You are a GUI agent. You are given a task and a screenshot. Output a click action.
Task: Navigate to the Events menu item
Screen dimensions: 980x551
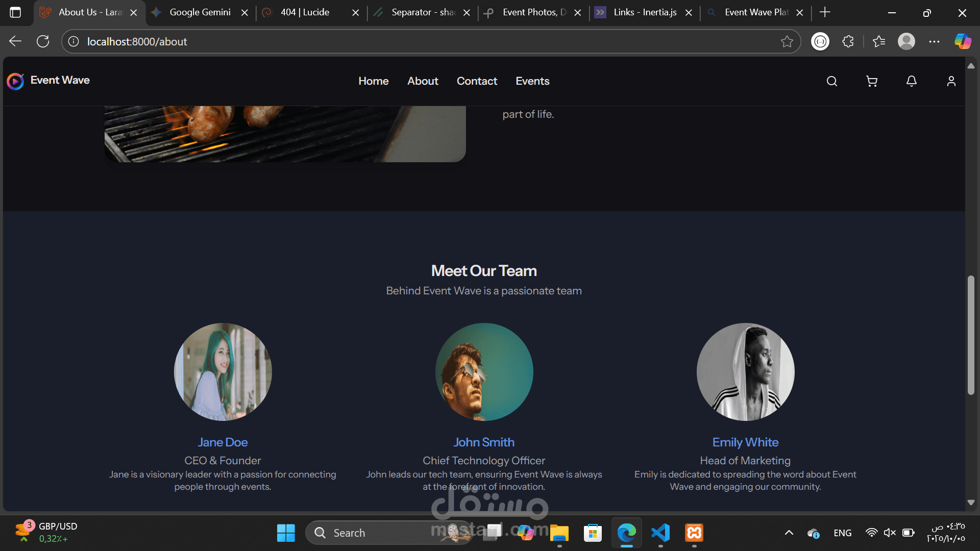coord(532,81)
